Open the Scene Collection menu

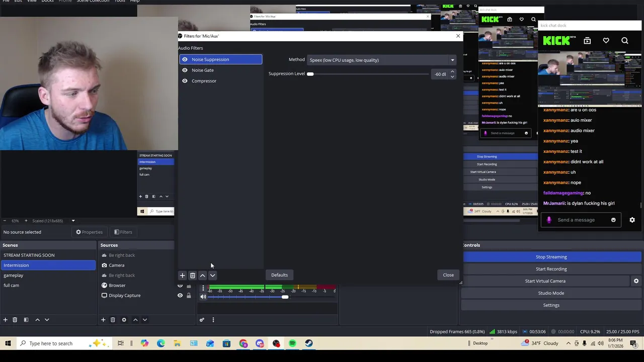click(x=93, y=1)
